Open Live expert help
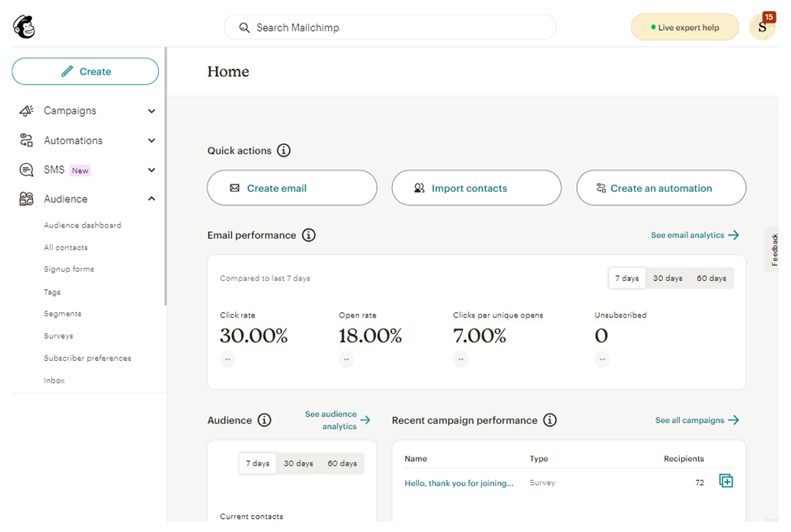This screenshot has width=791, height=532. (x=685, y=27)
